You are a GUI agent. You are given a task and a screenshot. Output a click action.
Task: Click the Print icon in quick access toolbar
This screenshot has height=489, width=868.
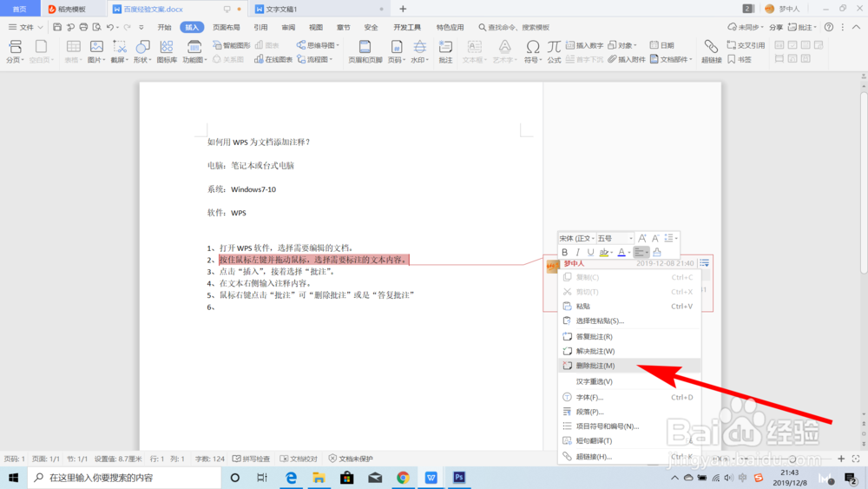pos(83,27)
